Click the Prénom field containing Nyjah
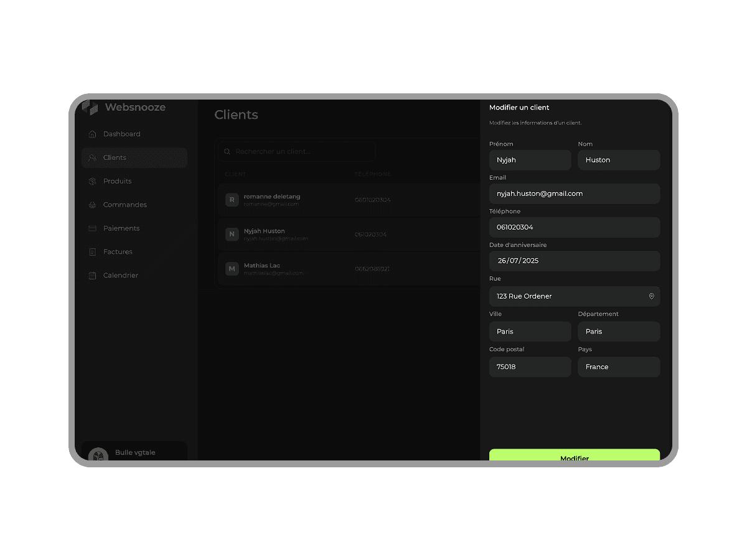This screenshot has width=747, height=560. (x=530, y=160)
